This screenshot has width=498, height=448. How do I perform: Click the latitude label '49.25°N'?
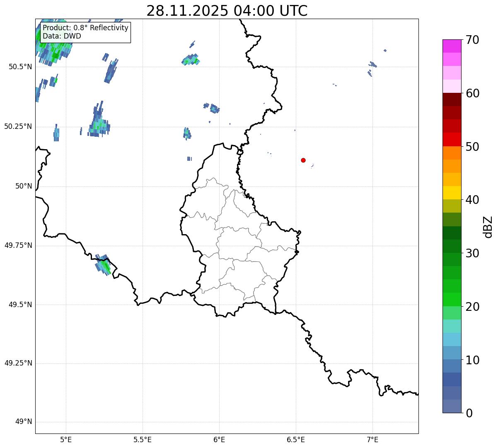18,363
